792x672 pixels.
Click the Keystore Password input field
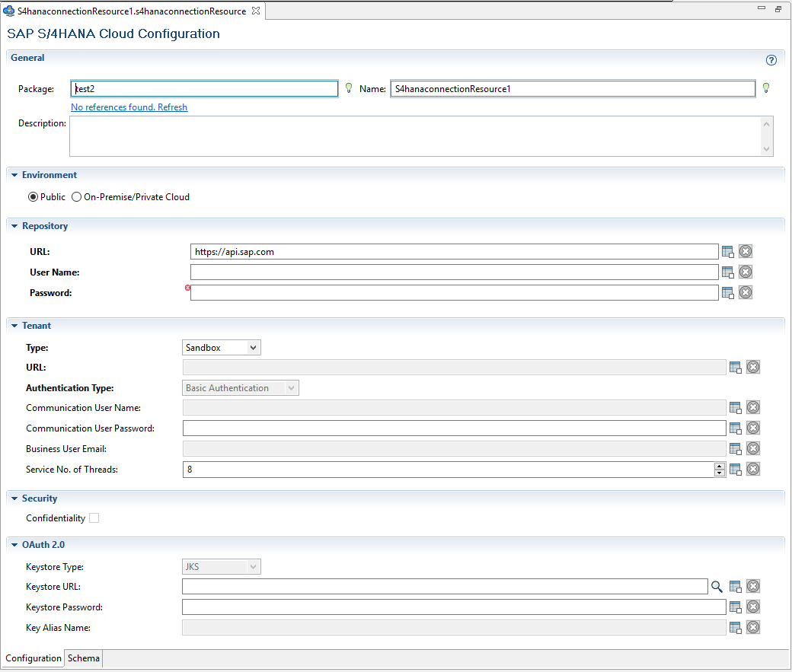[x=455, y=607]
